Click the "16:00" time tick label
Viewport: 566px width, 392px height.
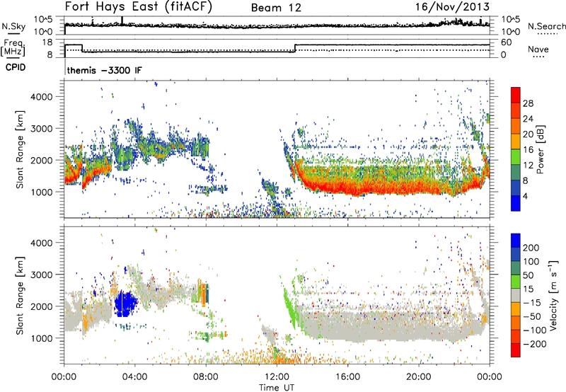(x=347, y=377)
